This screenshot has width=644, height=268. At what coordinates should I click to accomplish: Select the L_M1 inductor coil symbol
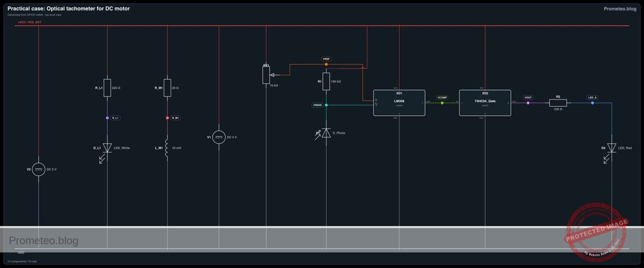pyautogui.click(x=167, y=148)
